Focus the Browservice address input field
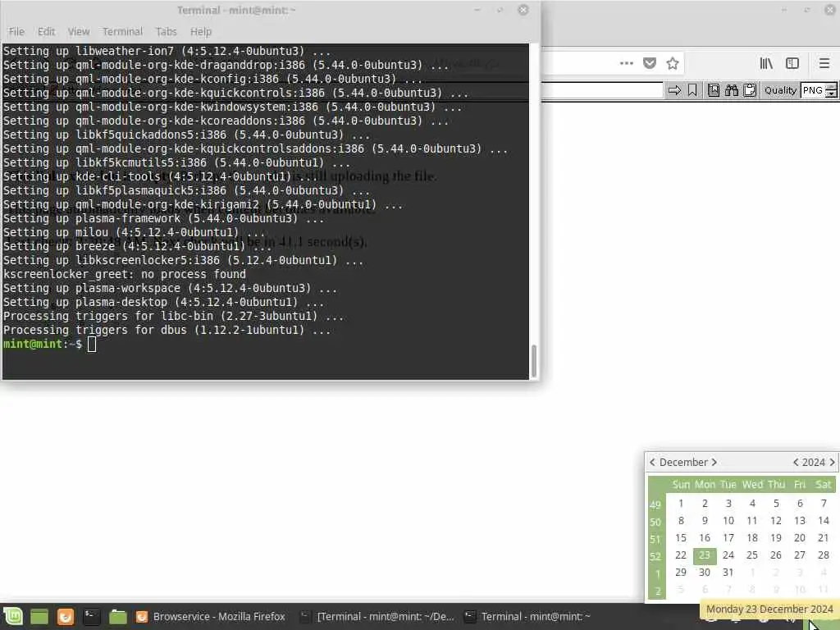The image size is (840, 630). (x=601, y=90)
